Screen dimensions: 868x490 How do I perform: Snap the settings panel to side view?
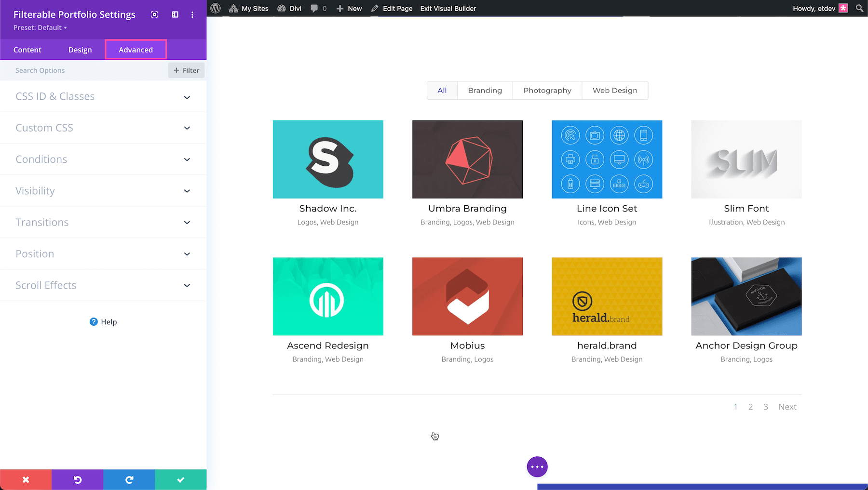point(174,14)
